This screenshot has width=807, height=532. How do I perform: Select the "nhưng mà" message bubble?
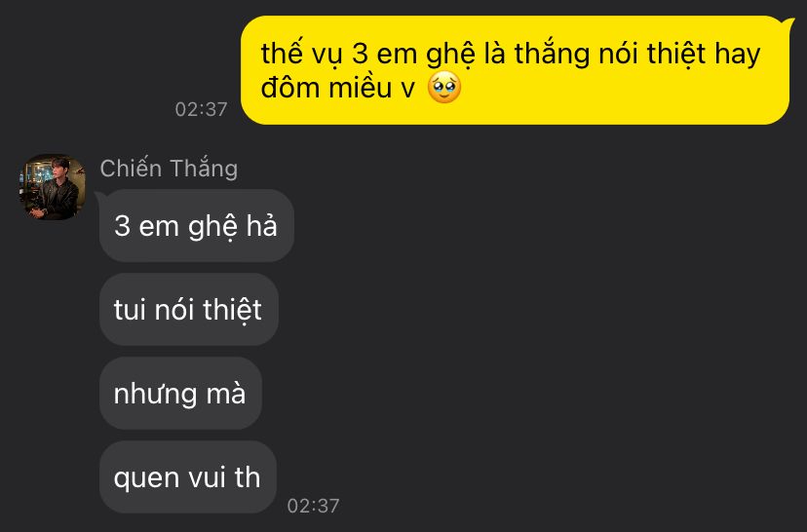coord(180,393)
